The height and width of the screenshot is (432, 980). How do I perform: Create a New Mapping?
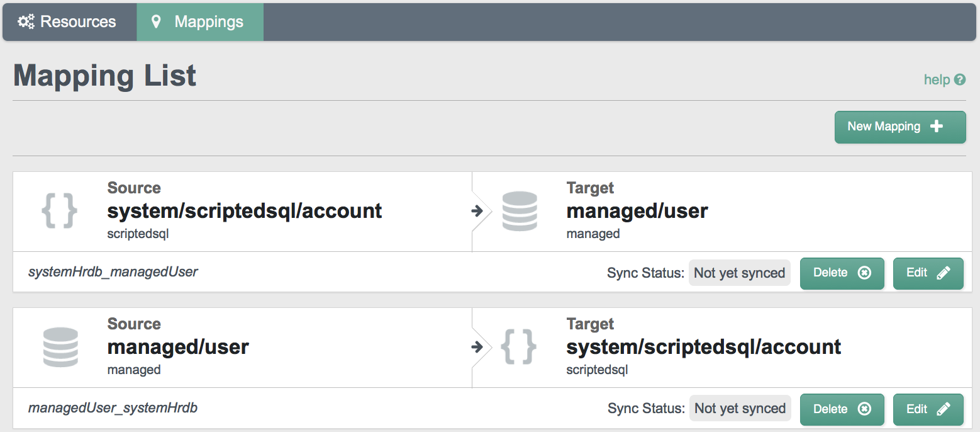point(900,127)
